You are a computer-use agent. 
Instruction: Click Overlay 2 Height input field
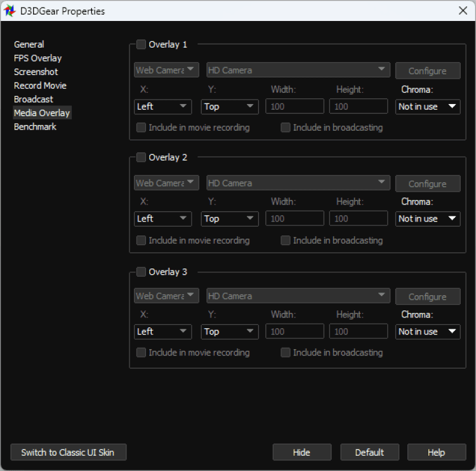tap(359, 218)
